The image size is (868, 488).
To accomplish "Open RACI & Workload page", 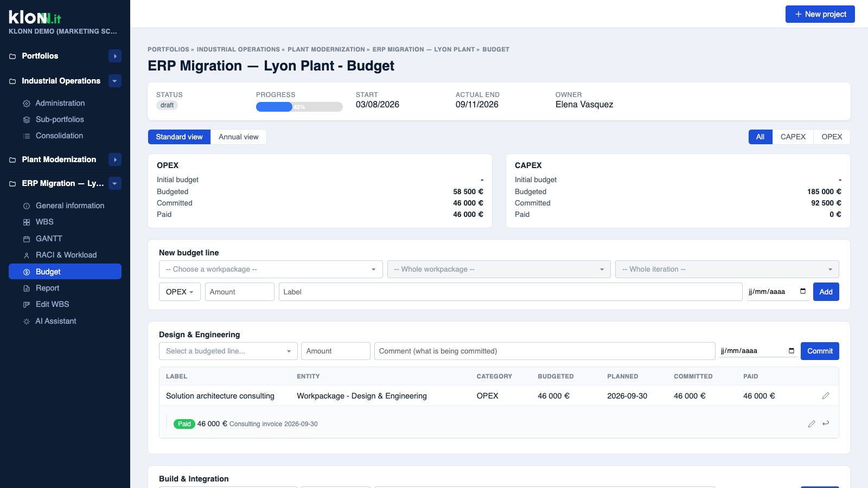I will [65, 255].
